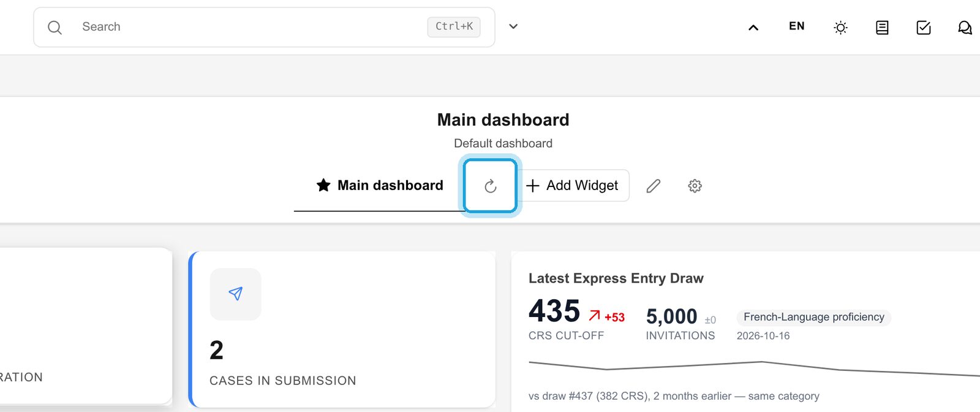Select the Main dashboard tab

click(x=380, y=185)
